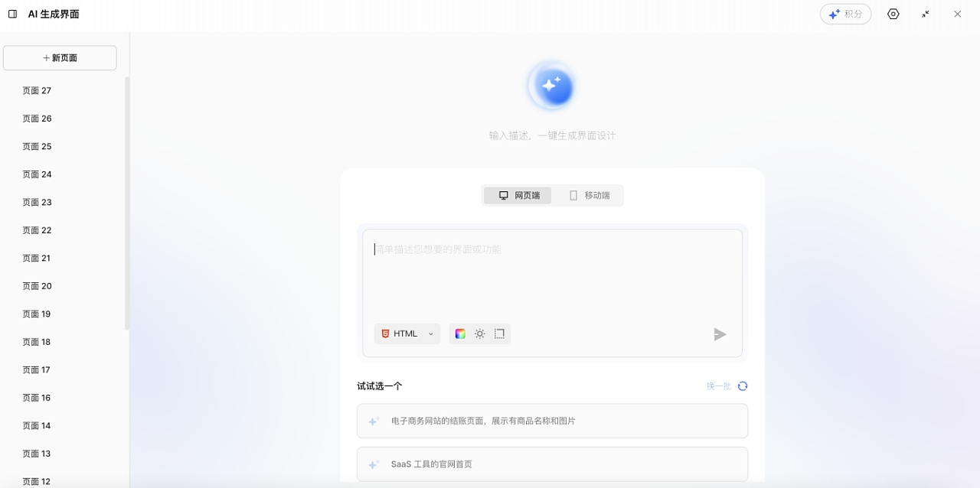The image size is (980, 488).
Task: Switch output mode to 移动端
Action: click(588, 195)
